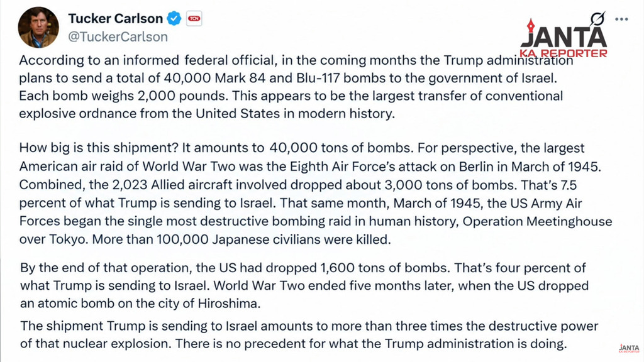The image size is (644, 362).
Task: Click the large JANTA logo text
Action: (x=563, y=37)
